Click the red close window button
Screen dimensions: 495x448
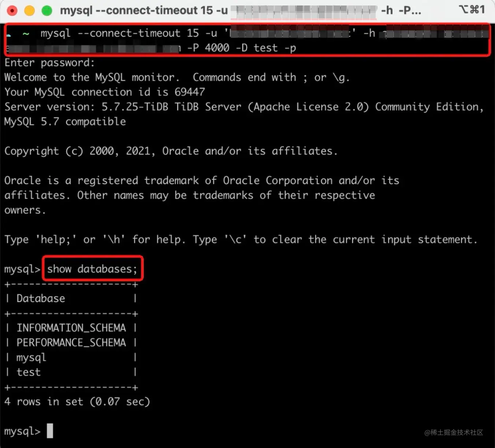(12, 11)
